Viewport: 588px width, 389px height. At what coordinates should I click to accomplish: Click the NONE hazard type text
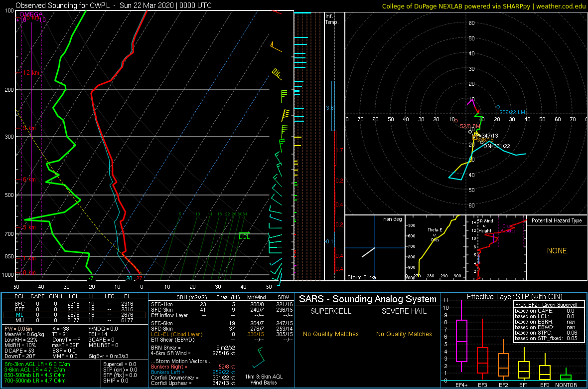[x=557, y=251]
